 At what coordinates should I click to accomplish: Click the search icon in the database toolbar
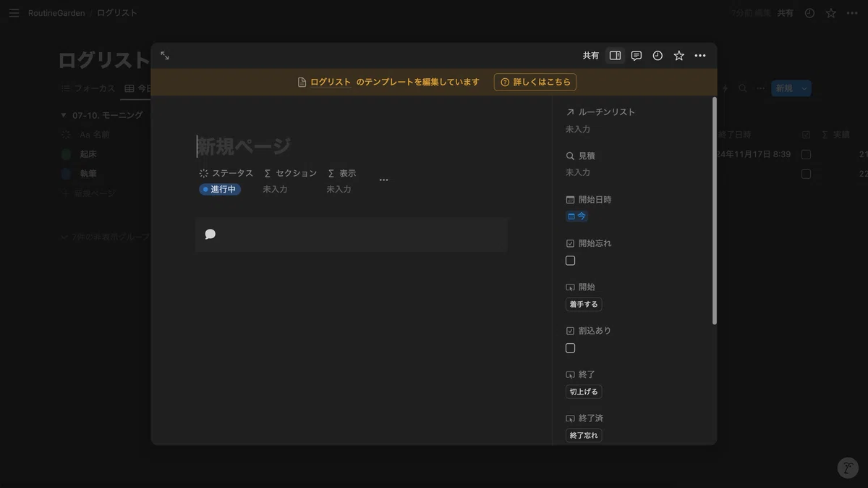pyautogui.click(x=742, y=88)
